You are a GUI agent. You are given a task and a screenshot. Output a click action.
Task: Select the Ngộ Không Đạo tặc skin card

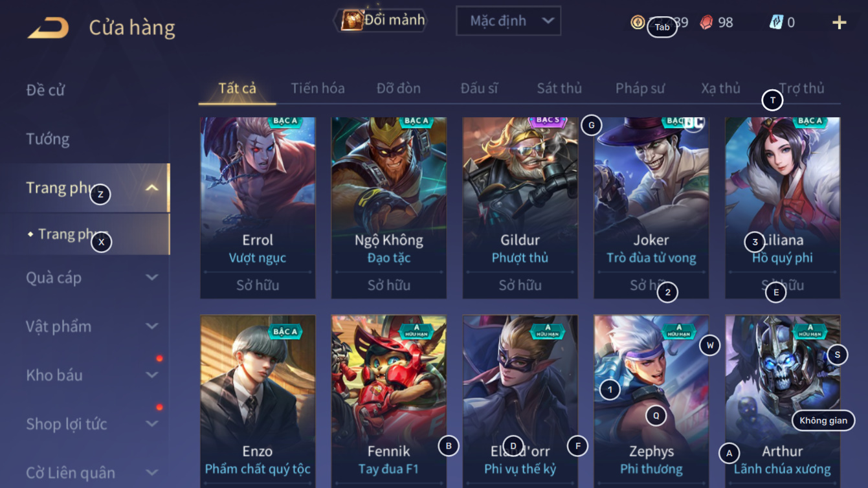pos(389,208)
